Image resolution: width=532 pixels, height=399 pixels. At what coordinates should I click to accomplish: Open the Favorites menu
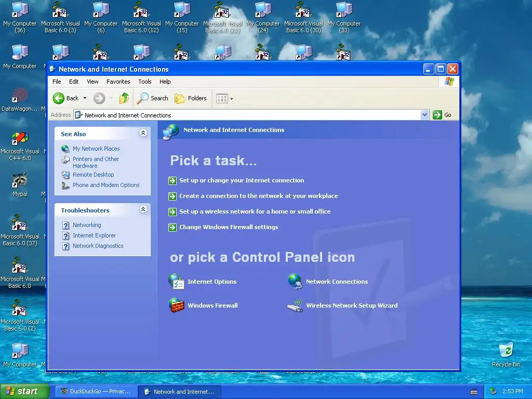coord(118,82)
